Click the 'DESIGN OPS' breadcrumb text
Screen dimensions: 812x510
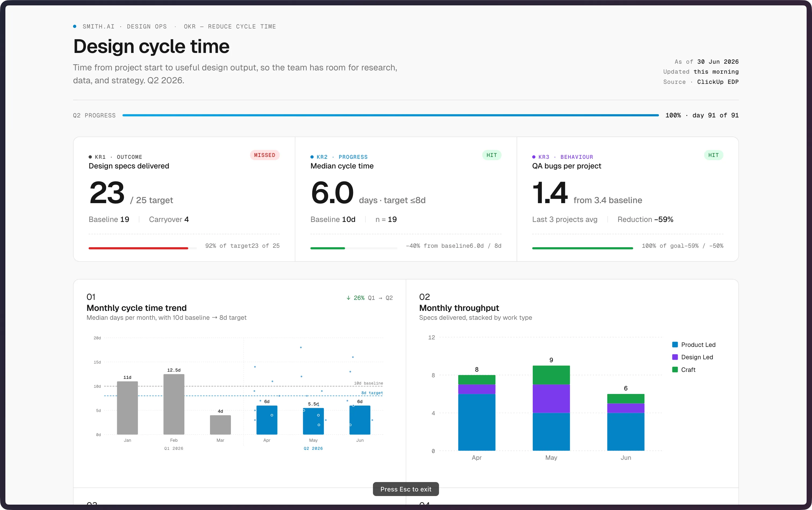click(x=147, y=26)
